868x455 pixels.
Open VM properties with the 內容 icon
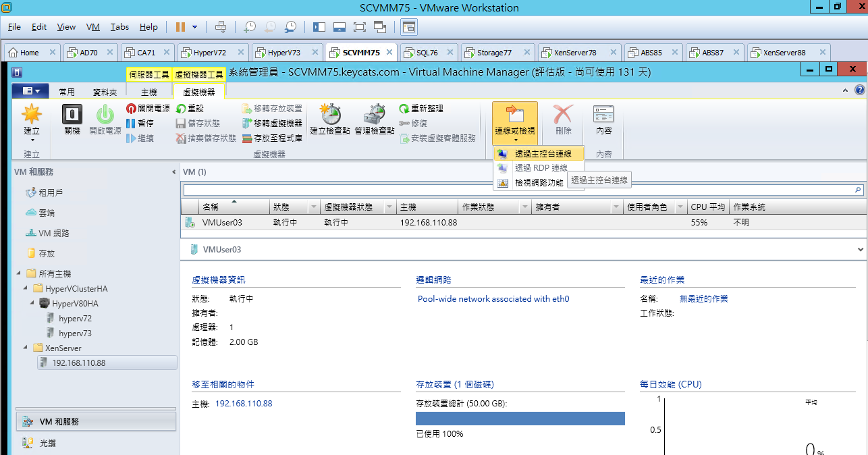tap(603, 113)
